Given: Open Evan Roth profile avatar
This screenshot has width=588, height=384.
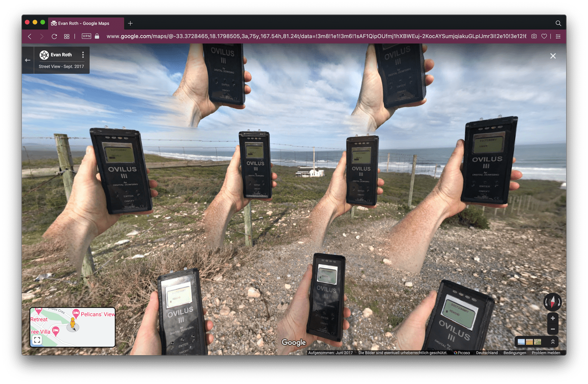Looking at the screenshot, I should [44, 55].
